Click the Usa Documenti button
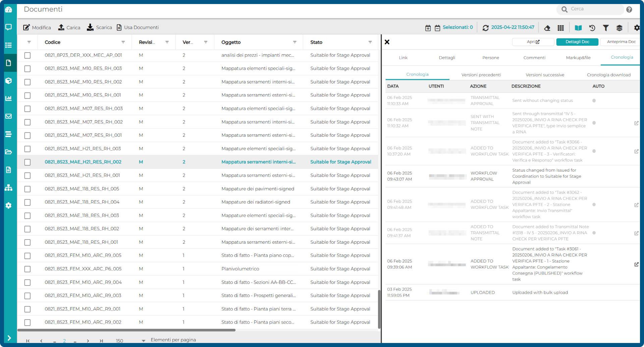Viewport: 644px width, 347px height. point(138,27)
